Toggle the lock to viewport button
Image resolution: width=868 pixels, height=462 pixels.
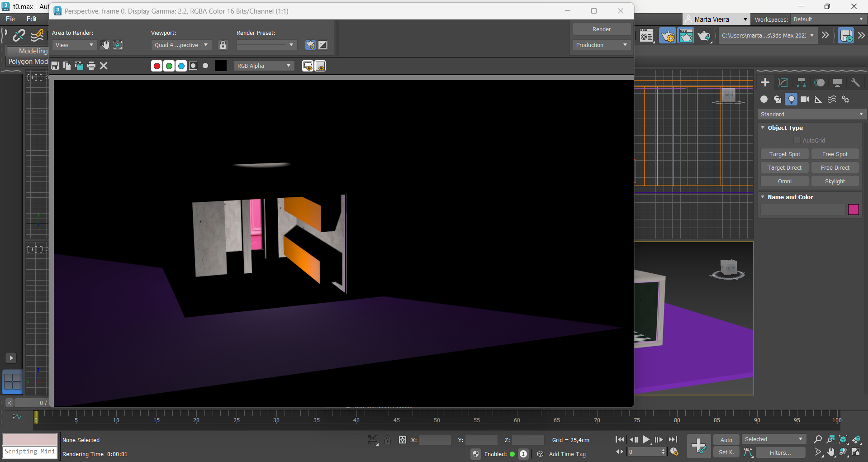[223, 45]
